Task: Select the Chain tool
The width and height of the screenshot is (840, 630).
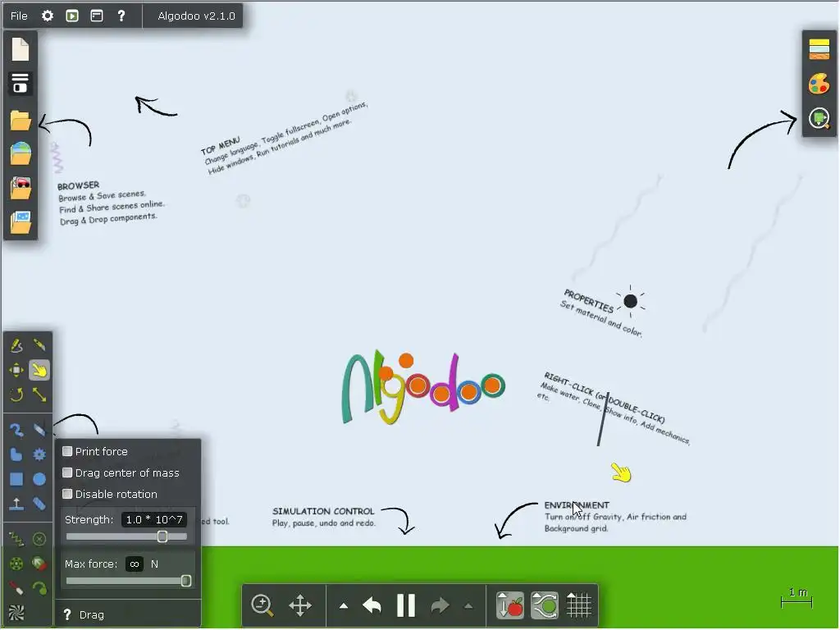Action: click(39, 504)
